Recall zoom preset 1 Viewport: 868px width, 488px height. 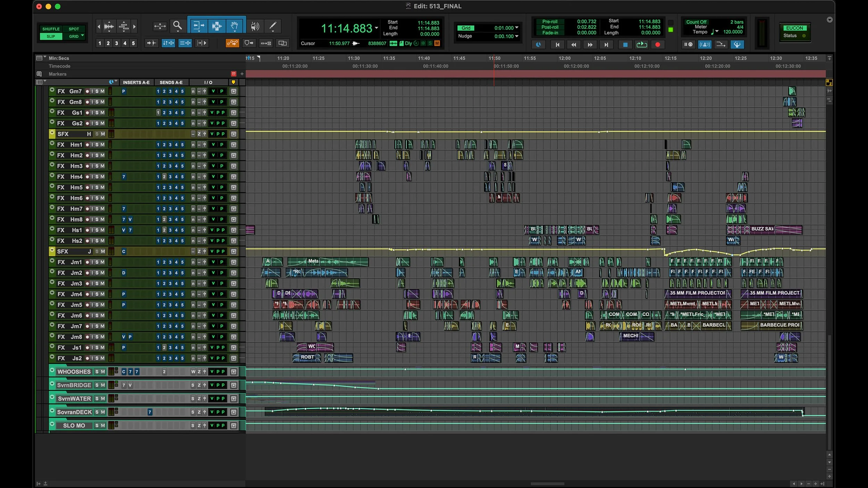[x=100, y=43]
